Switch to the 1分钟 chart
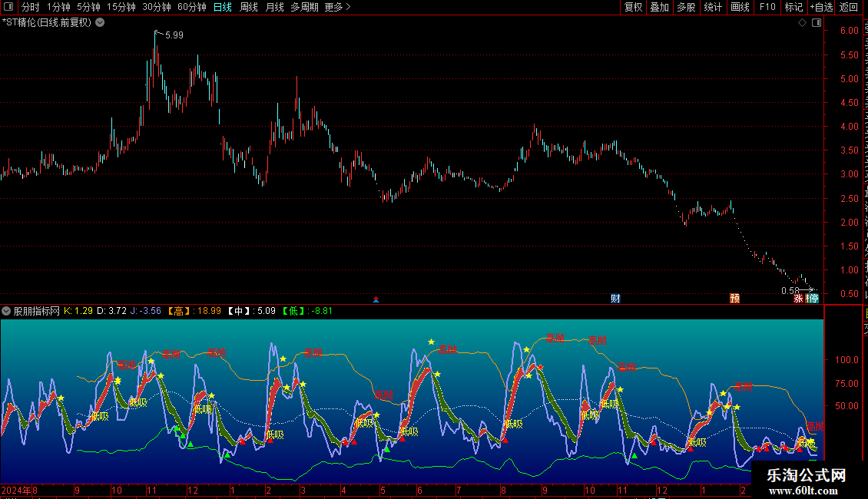 click(x=58, y=7)
